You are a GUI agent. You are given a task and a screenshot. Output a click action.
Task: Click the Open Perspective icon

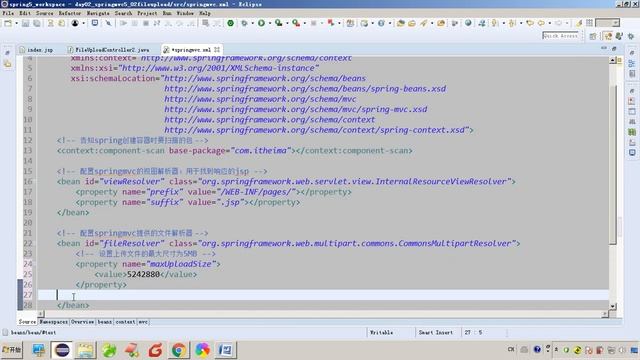[593, 36]
